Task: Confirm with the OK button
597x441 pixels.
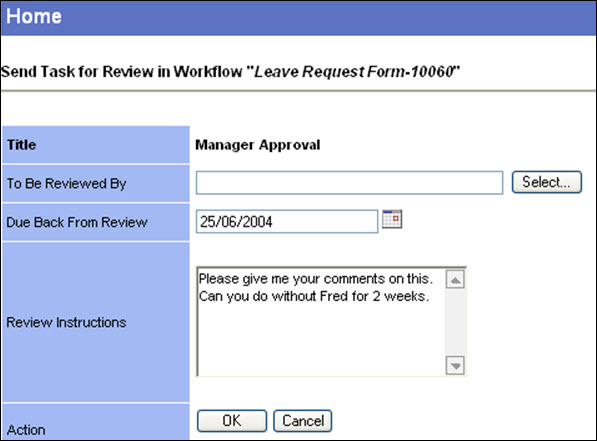Action: [x=232, y=421]
